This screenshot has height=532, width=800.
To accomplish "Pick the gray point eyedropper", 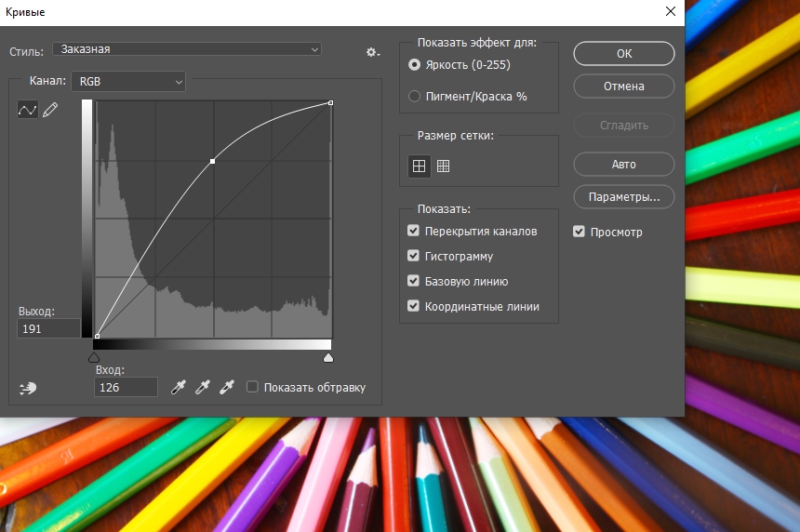I will [203, 387].
